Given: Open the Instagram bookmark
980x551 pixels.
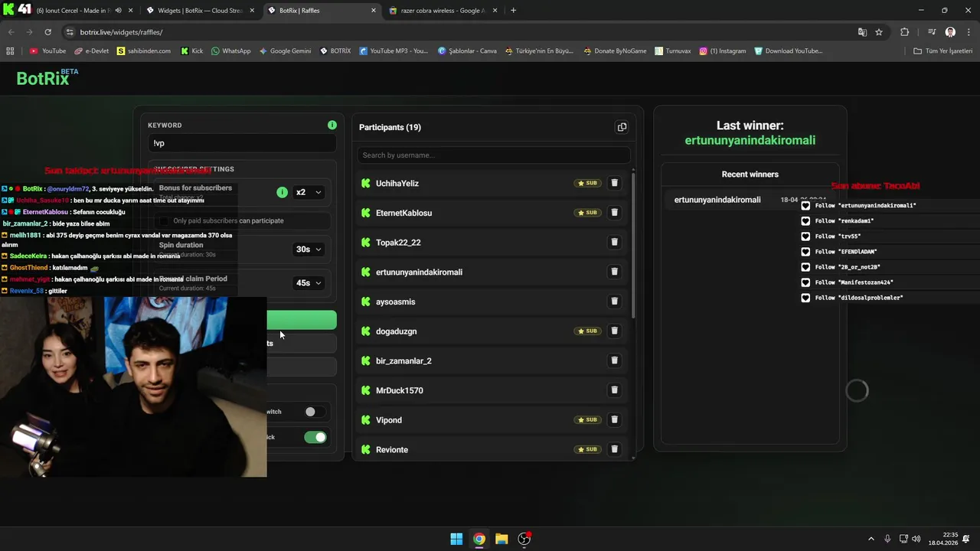Looking at the screenshot, I should pyautogui.click(x=723, y=51).
